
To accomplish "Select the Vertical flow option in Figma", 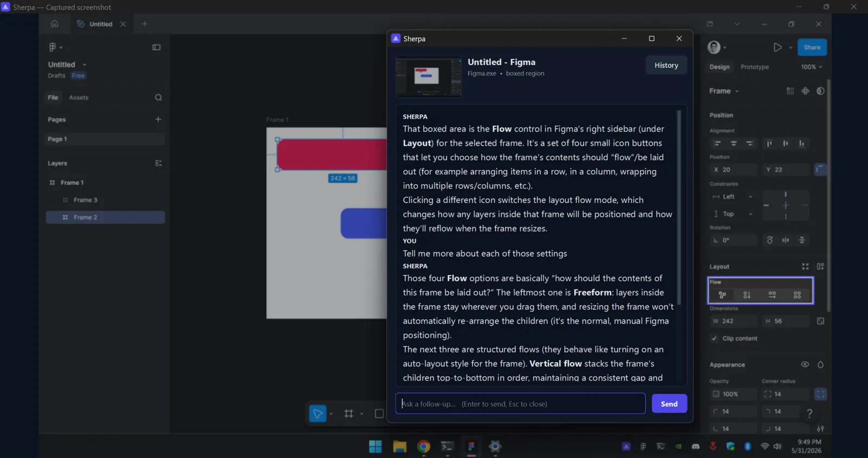I will pos(747,295).
